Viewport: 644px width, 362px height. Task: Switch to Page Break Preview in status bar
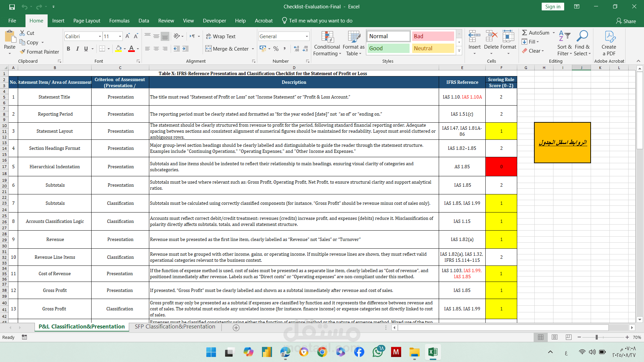tap(569, 337)
